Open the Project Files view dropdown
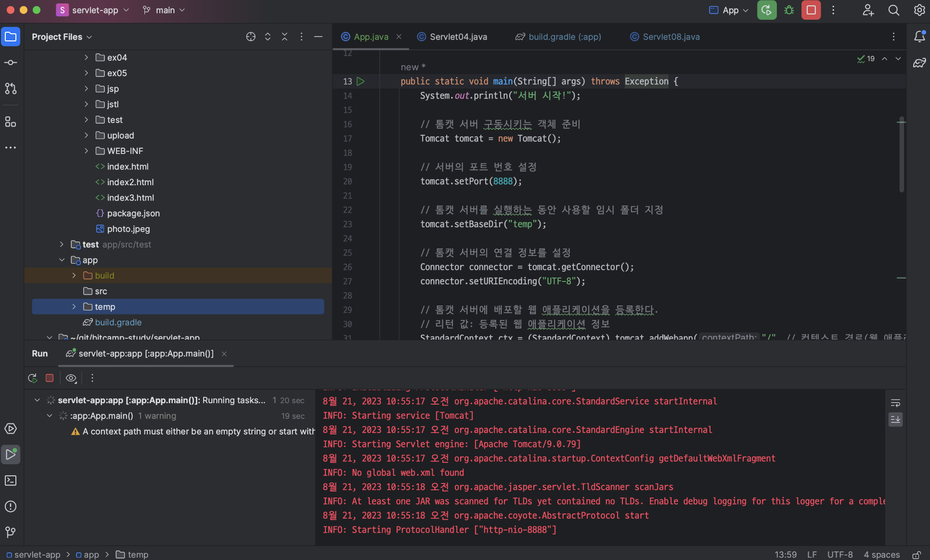Image resolution: width=930 pixels, height=560 pixels. click(62, 37)
